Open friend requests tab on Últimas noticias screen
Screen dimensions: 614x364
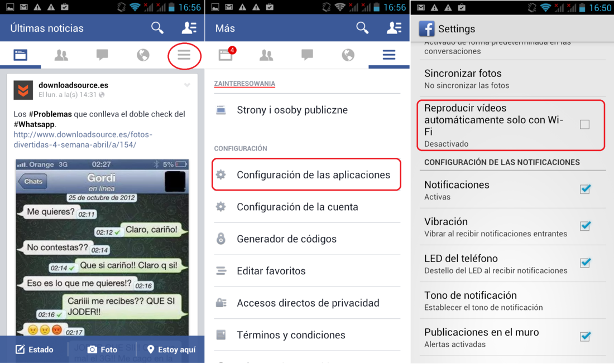click(61, 55)
